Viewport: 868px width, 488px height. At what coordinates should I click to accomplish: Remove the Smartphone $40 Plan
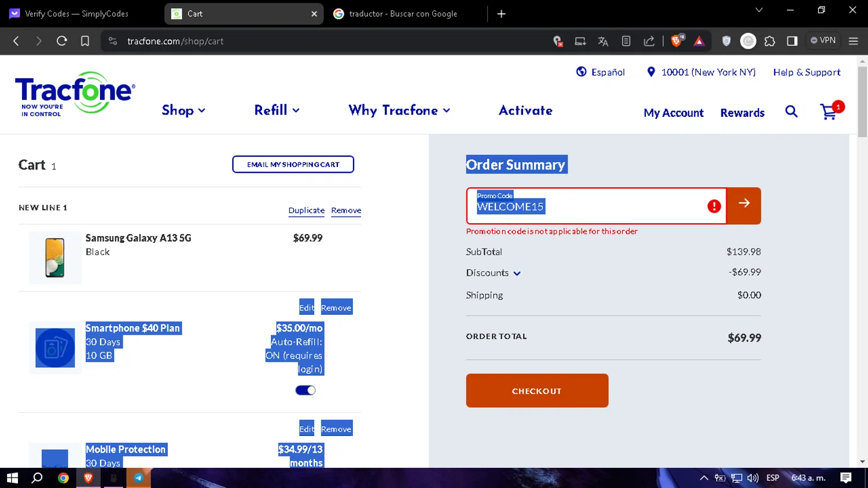(x=336, y=308)
